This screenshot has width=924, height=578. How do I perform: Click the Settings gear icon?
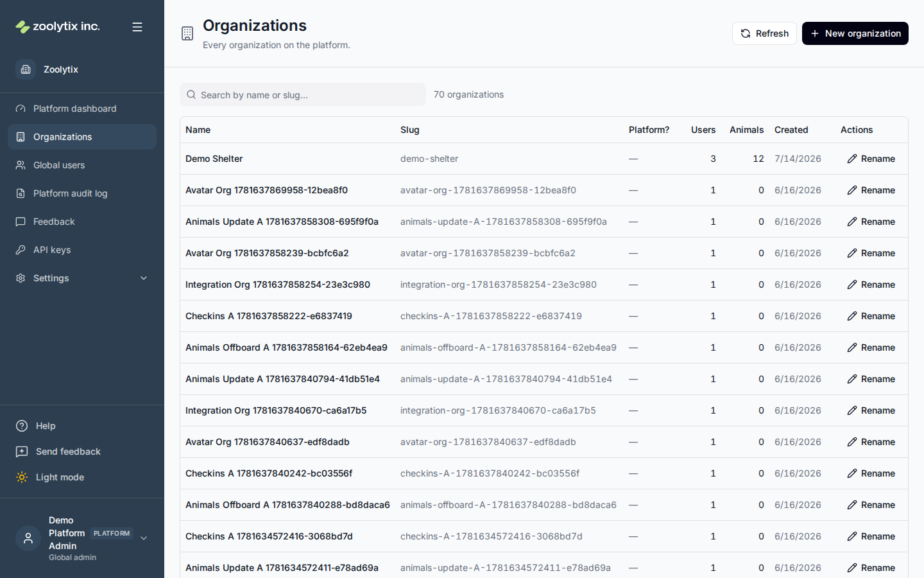coord(21,278)
